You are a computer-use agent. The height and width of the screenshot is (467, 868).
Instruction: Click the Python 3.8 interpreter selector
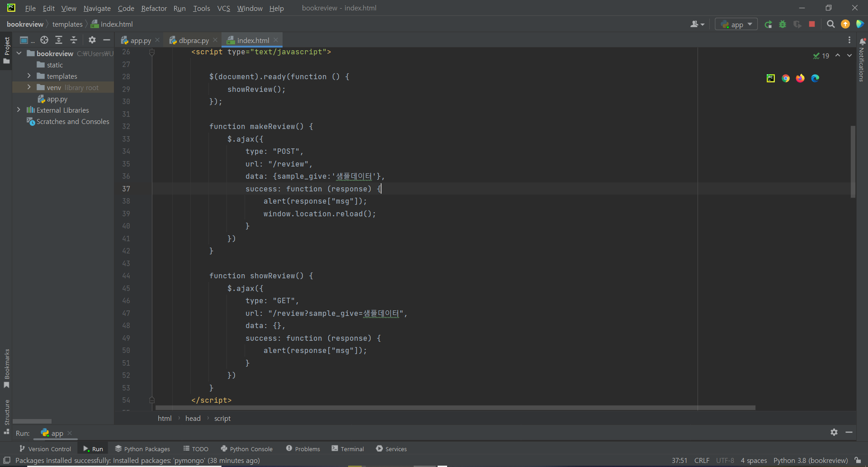tap(811, 461)
